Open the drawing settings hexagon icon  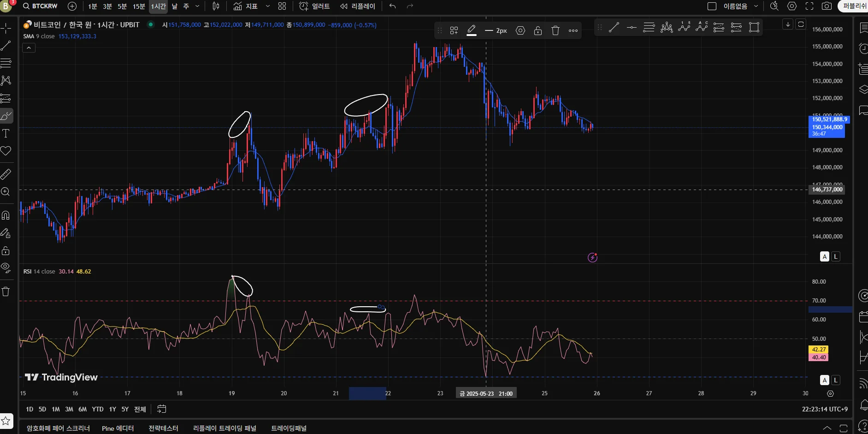tap(520, 30)
